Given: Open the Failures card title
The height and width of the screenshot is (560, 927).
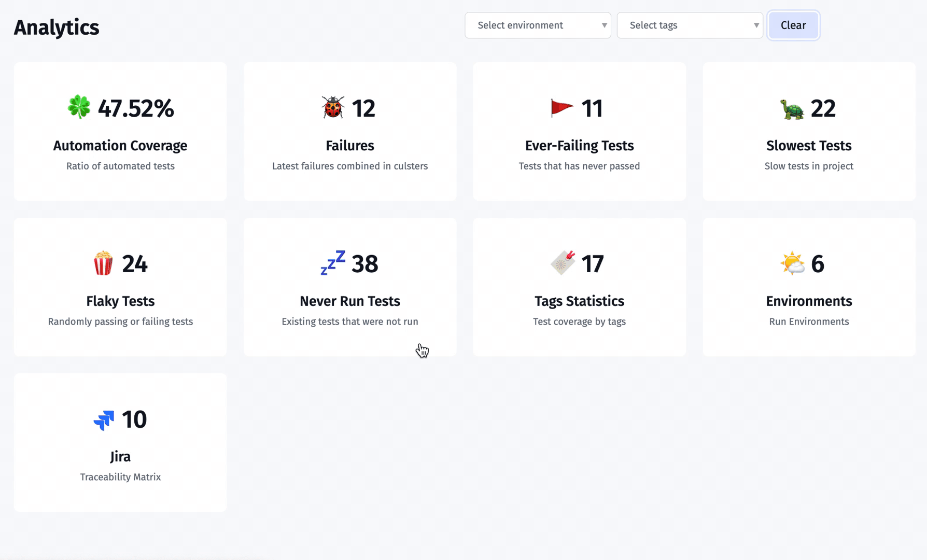Looking at the screenshot, I should (x=350, y=146).
